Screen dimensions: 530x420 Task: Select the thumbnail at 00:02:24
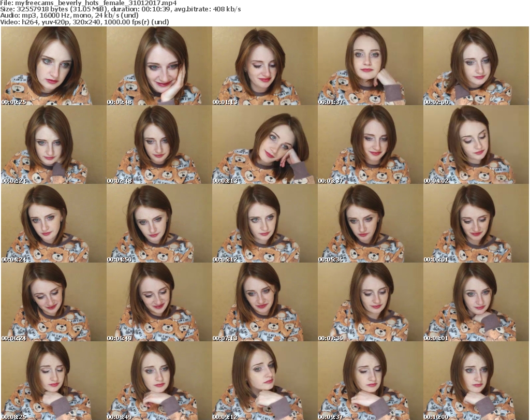pyautogui.click(x=53, y=145)
